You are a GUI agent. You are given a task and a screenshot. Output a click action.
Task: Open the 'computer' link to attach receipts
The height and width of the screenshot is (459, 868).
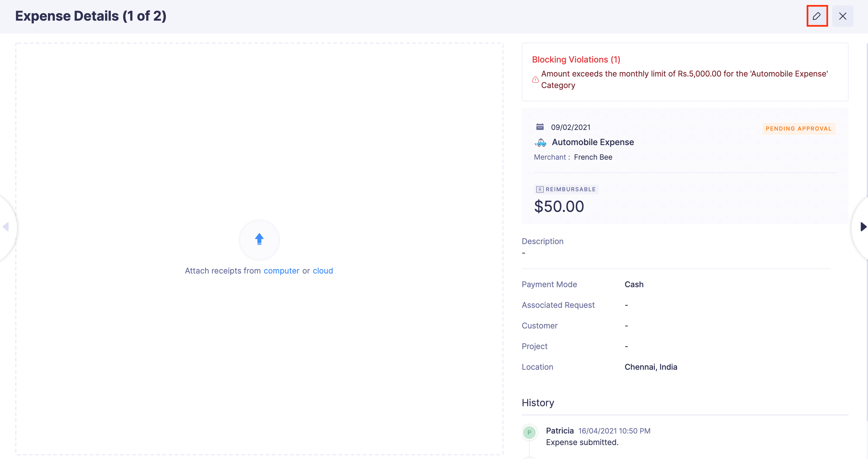[282, 270]
